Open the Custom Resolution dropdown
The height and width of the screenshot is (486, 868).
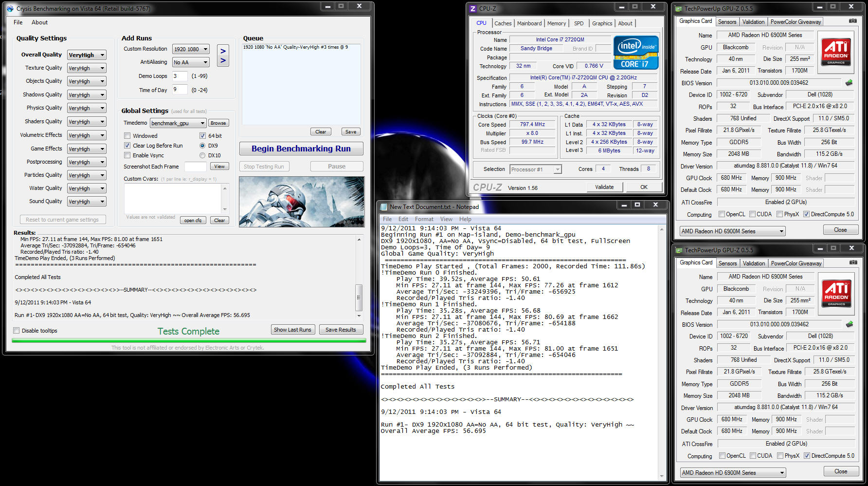[x=191, y=49]
